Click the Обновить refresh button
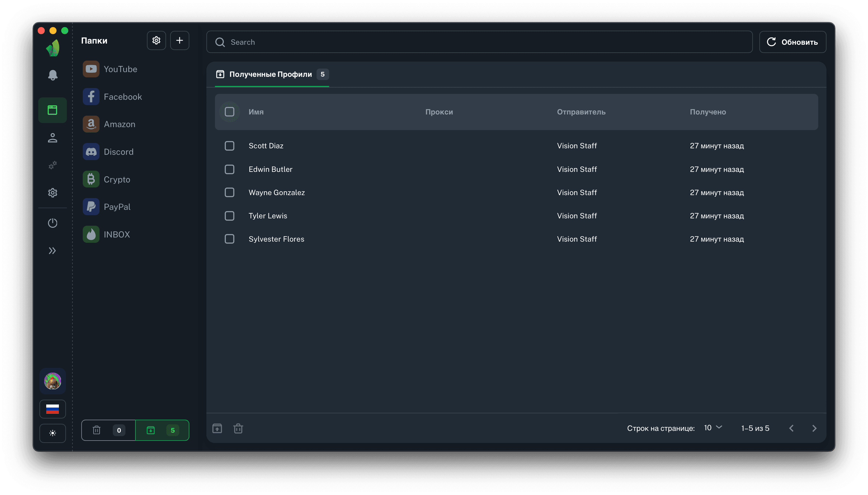868x495 pixels. [793, 42]
